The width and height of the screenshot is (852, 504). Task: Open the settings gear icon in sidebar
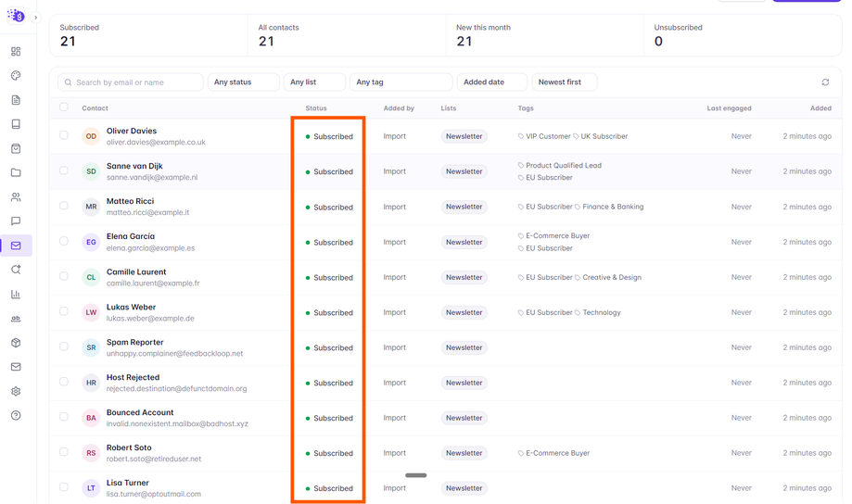[16, 391]
